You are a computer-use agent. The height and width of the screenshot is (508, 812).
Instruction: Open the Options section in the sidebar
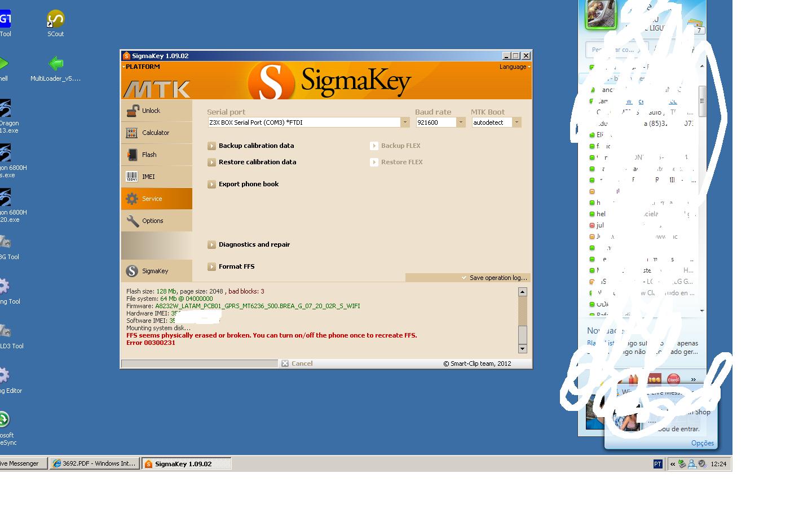pyautogui.click(x=157, y=221)
